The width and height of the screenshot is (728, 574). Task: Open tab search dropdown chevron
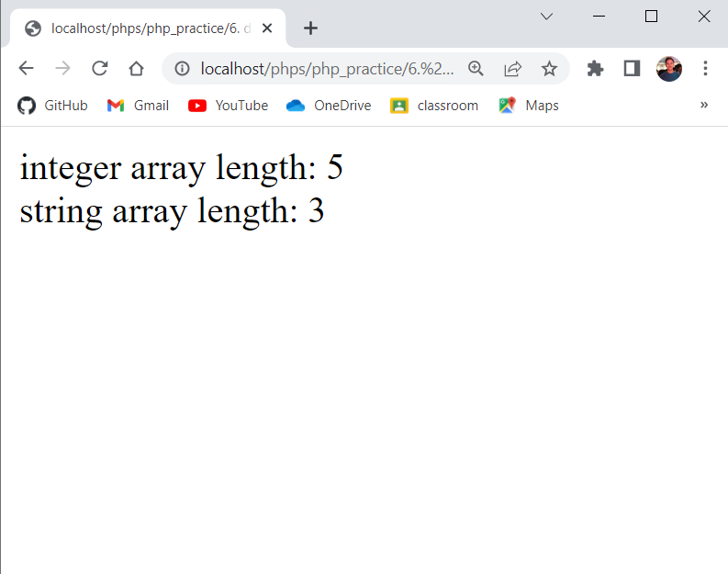point(546,17)
